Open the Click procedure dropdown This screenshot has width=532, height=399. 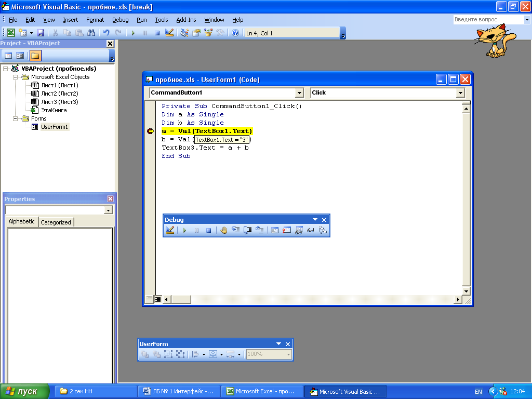click(460, 92)
